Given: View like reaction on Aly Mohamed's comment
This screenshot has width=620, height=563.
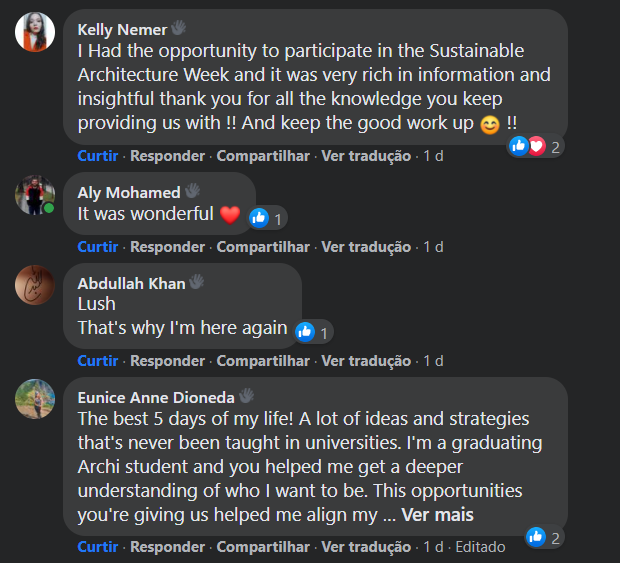Looking at the screenshot, I should (267, 216).
